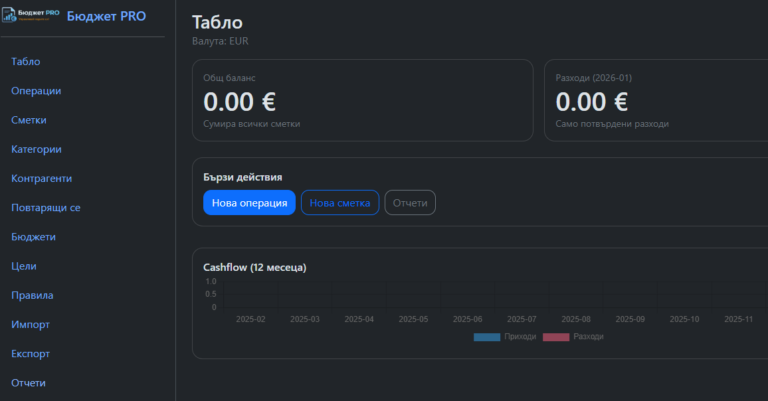Open the Цели page
The height and width of the screenshot is (401, 768).
click(24, 266)
